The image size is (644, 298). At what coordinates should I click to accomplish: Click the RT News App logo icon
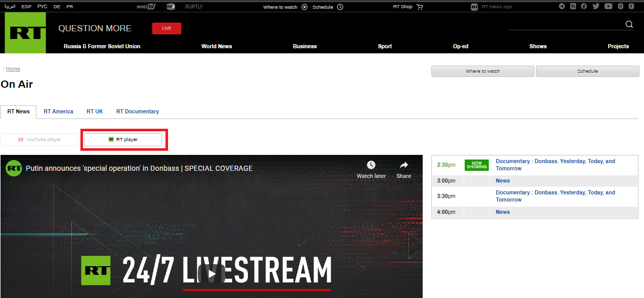474,7
